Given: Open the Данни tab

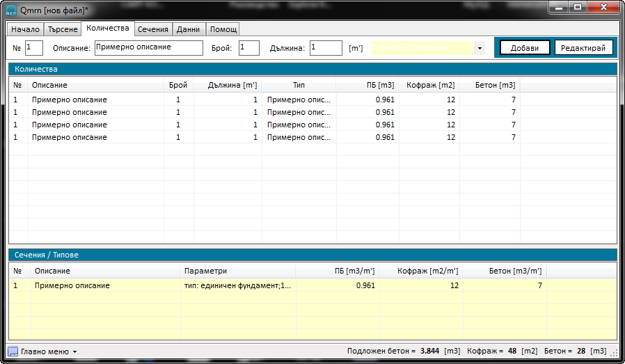Looking at the screenshot, I should pos(189,29).
